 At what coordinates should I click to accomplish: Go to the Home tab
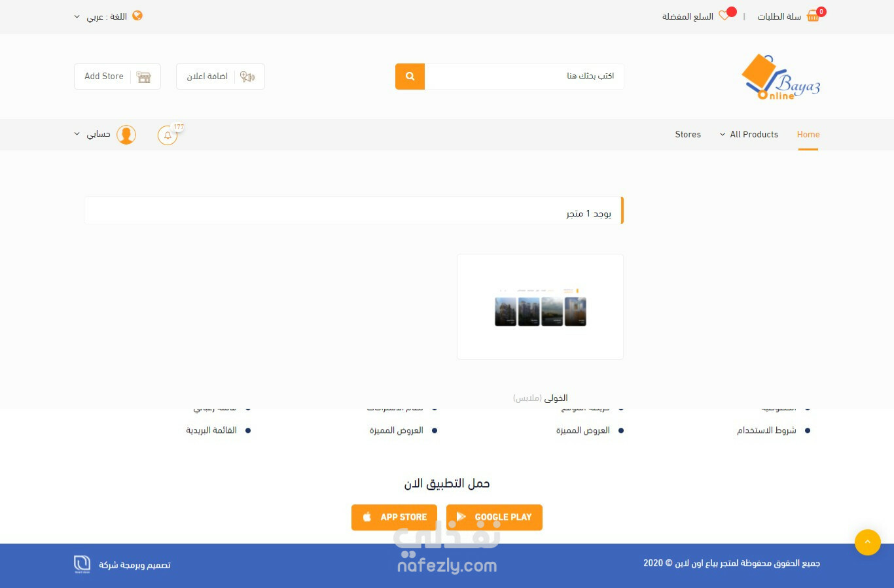point(808,134)
